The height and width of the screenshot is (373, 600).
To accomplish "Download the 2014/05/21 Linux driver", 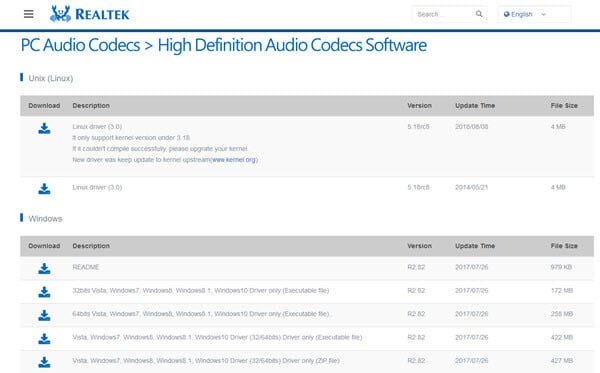I will tap(44, 189).
